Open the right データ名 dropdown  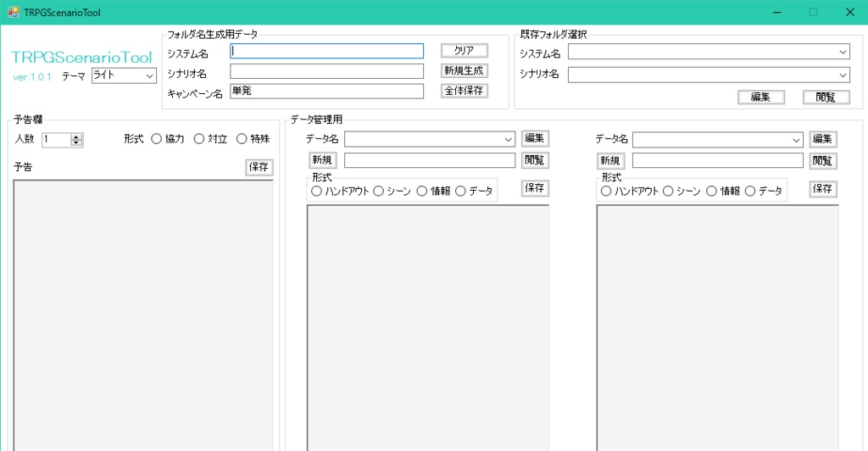717,140
